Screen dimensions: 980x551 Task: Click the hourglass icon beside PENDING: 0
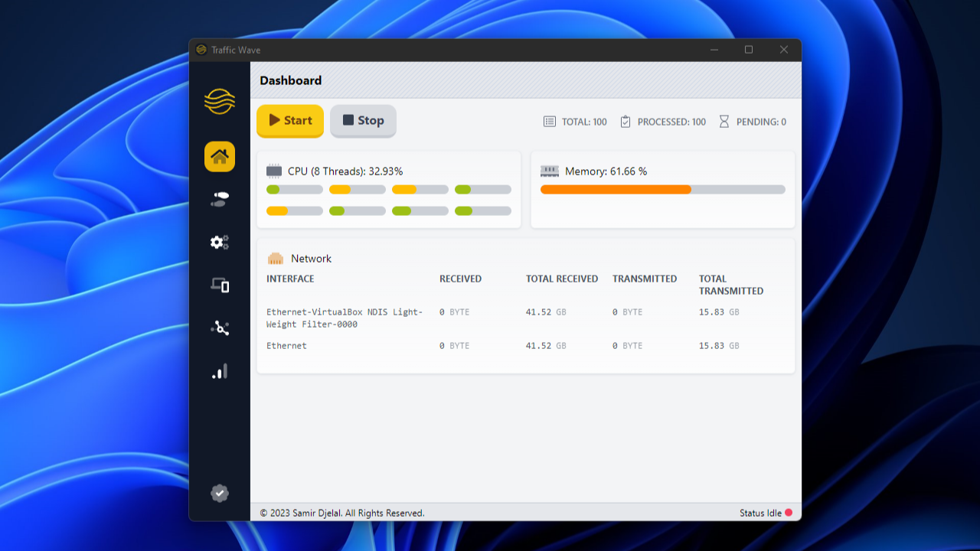[x=724, y=121]
